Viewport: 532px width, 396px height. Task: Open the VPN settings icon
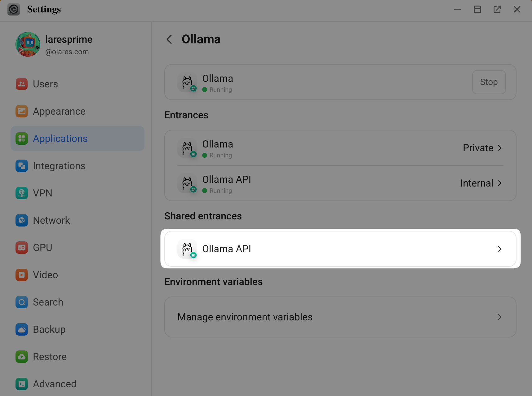[x=21, y=193]
